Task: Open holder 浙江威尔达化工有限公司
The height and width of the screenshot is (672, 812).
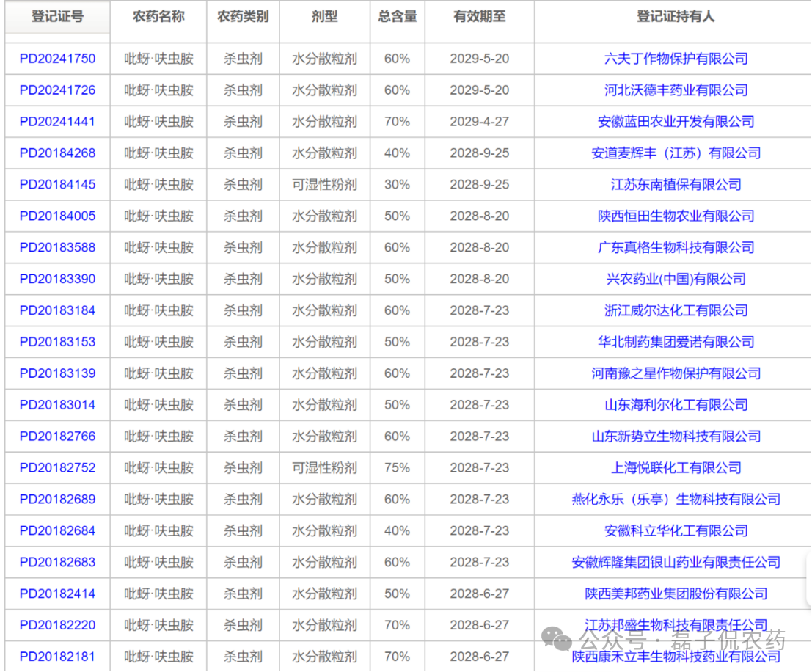Action: (676, 310)
